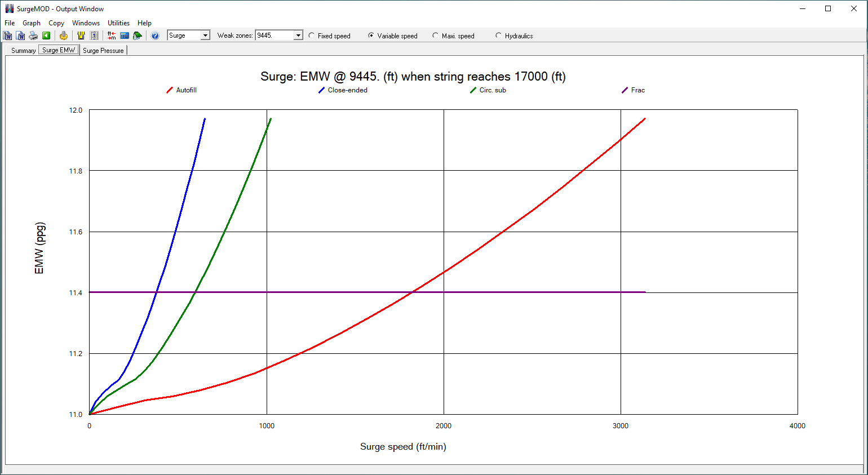Click the chart title text
Screen dimensions: 868x475
pos(413,77)
